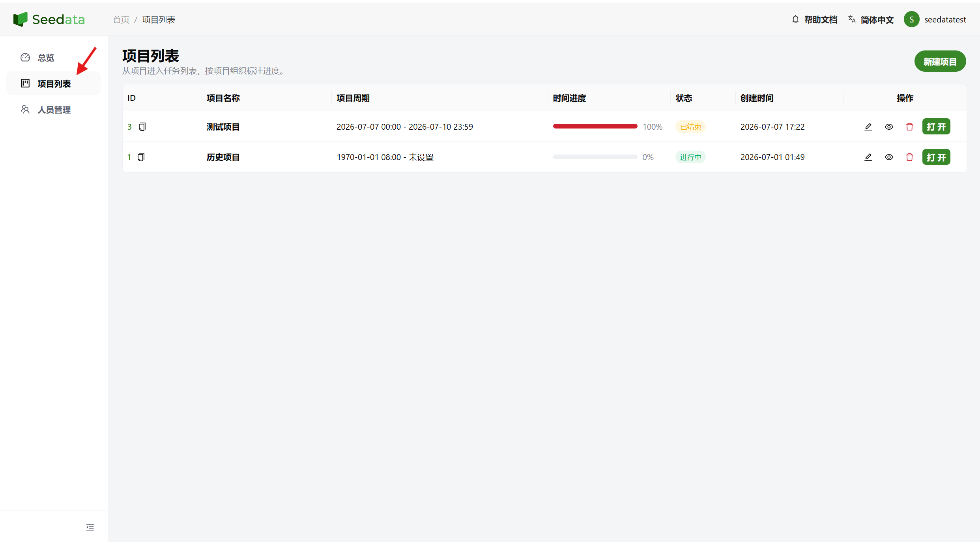
Task: Delete 历史项目 with the trash icon
Action: (909, 157)
